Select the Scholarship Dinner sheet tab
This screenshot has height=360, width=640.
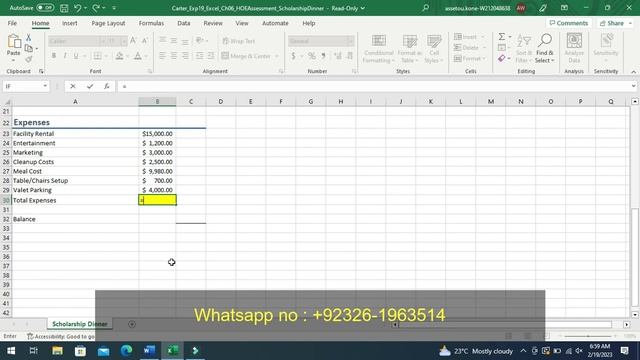coord(80,324)
